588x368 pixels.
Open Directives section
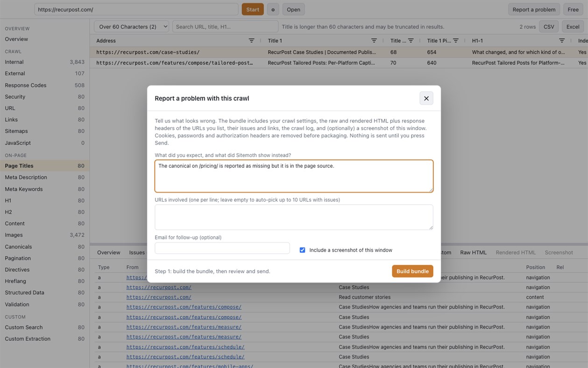tap(45, 269)
